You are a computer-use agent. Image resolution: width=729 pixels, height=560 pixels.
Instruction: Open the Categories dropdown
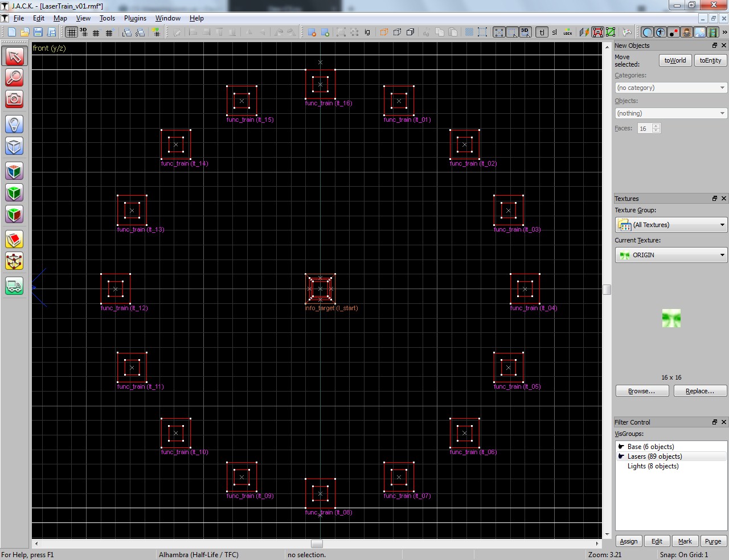tap(671, 88)
